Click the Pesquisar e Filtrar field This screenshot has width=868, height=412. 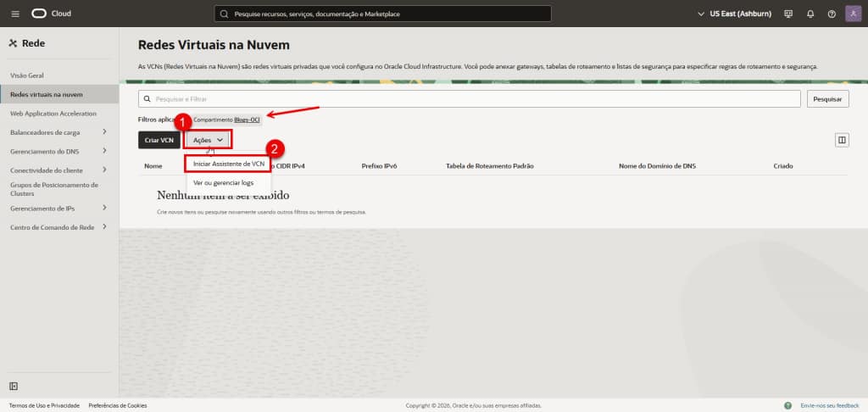tap(470, 99)
